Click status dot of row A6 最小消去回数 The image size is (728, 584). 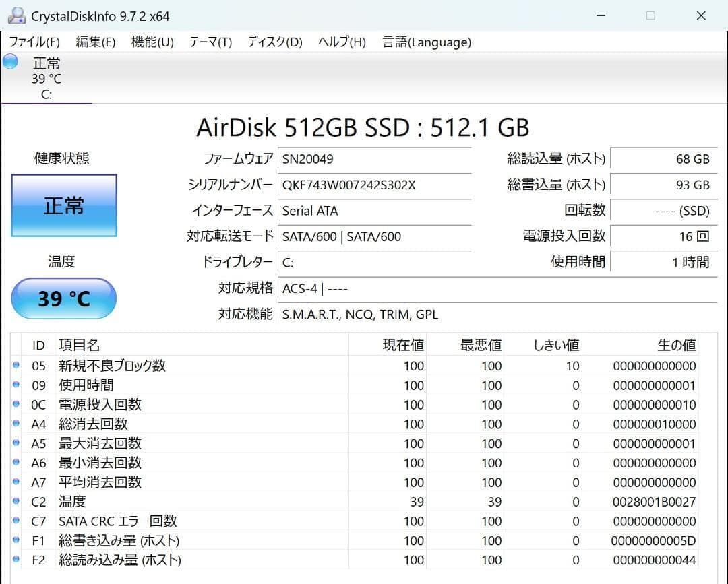pos(16,463)
